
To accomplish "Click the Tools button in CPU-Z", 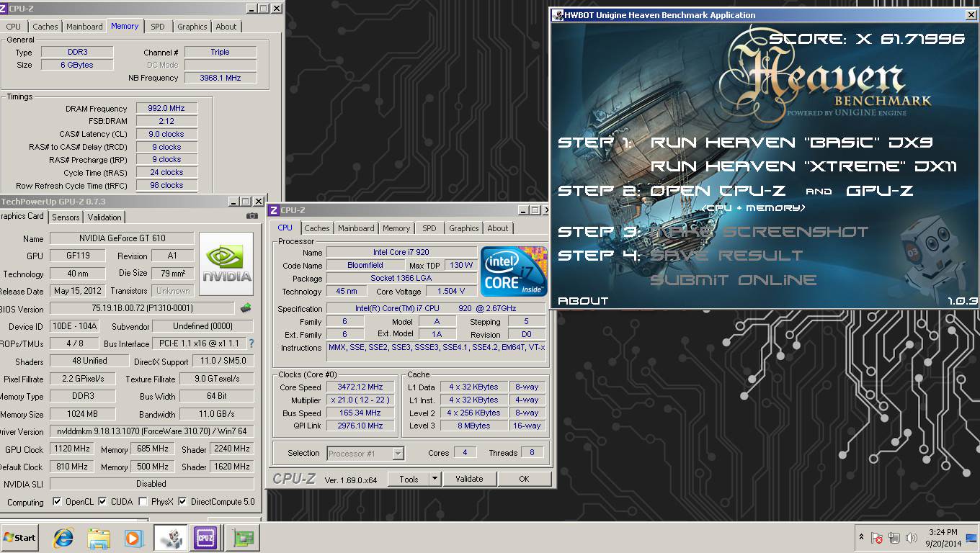I will tap(409, 479).
